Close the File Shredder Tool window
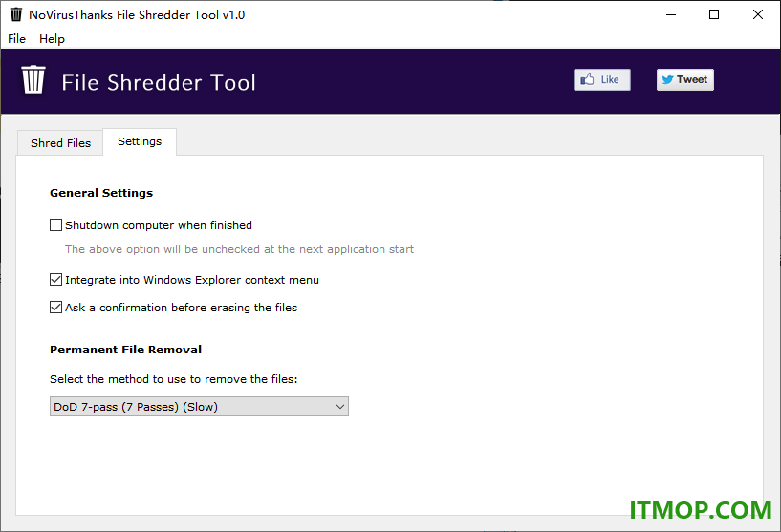The height and width of the screenshot is (532, 781). click(x=758, y=14)
